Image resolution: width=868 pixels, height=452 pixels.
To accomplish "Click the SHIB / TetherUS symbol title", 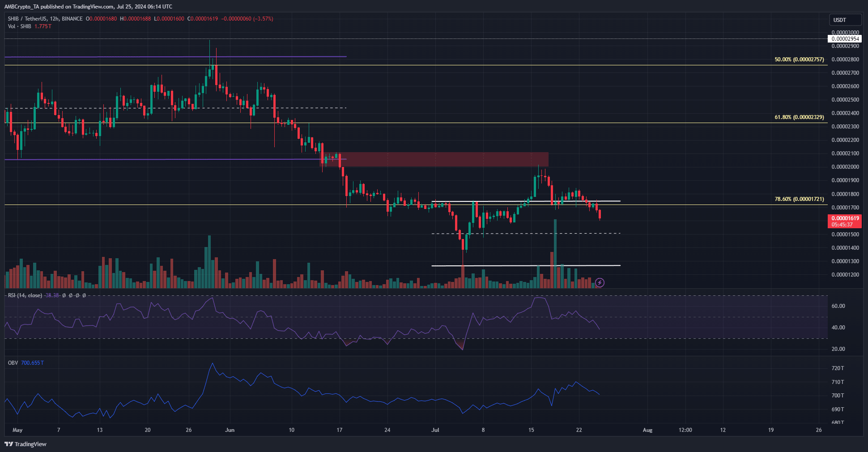I will coord(45,19).
